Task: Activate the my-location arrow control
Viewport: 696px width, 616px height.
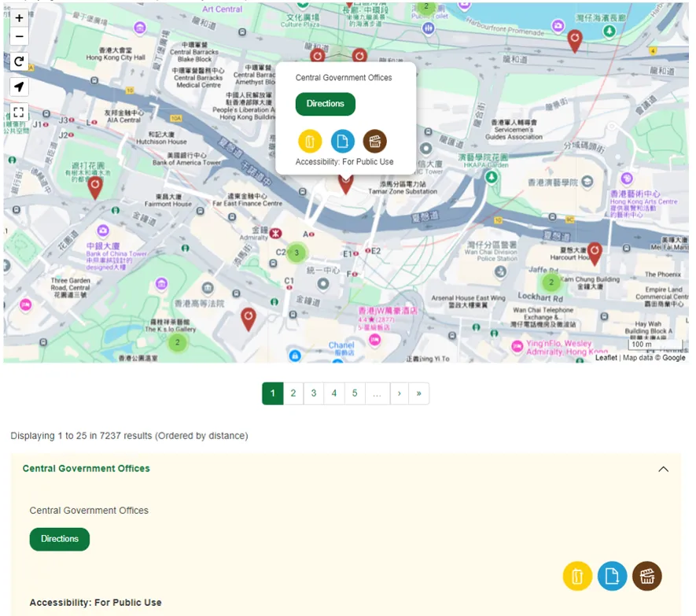Action: pos(19,87)
